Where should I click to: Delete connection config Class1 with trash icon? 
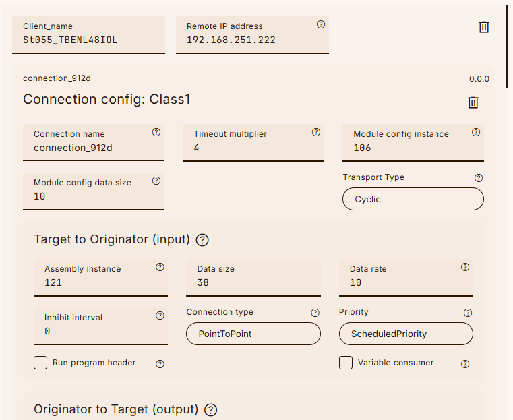tap(473, 102)
